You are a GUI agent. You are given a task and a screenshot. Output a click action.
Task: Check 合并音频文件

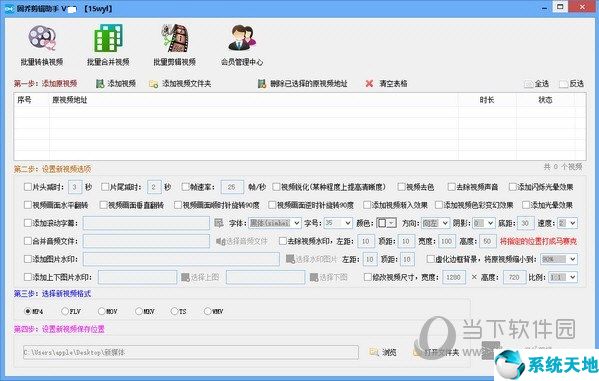(x=28, y=241)
